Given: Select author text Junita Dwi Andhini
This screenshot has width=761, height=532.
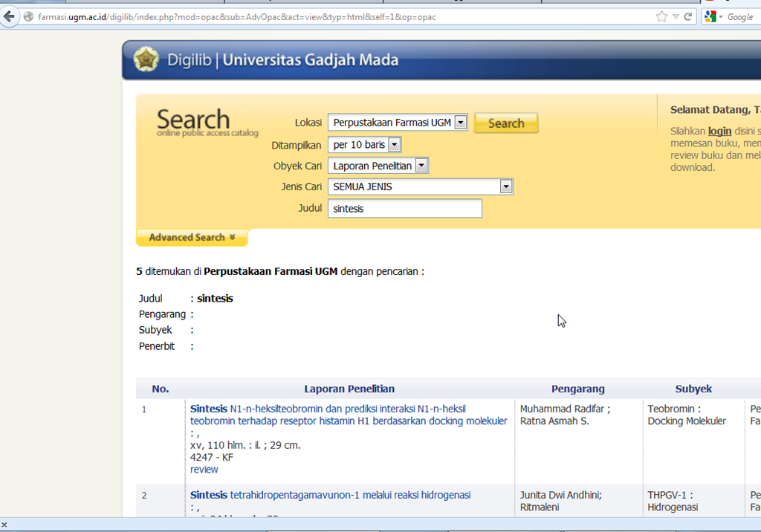Looking at the screenshot, I should click(560, 495).
